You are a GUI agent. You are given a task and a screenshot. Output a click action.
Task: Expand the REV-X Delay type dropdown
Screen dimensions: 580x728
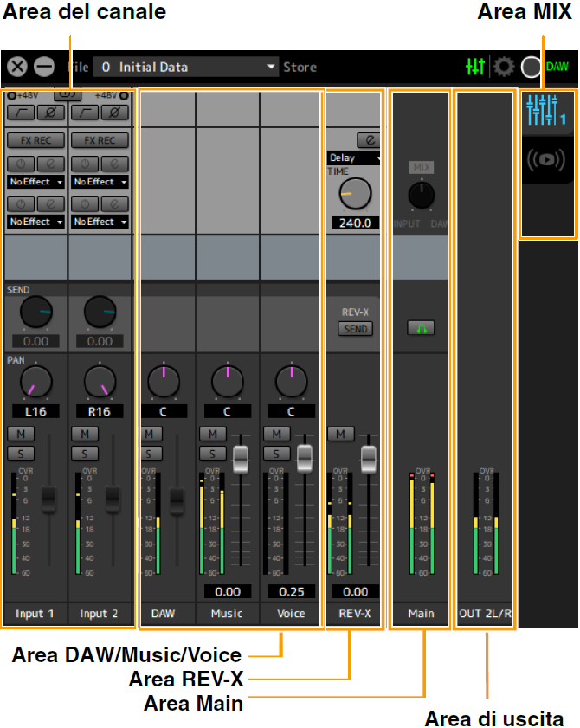tap(355, 158)
